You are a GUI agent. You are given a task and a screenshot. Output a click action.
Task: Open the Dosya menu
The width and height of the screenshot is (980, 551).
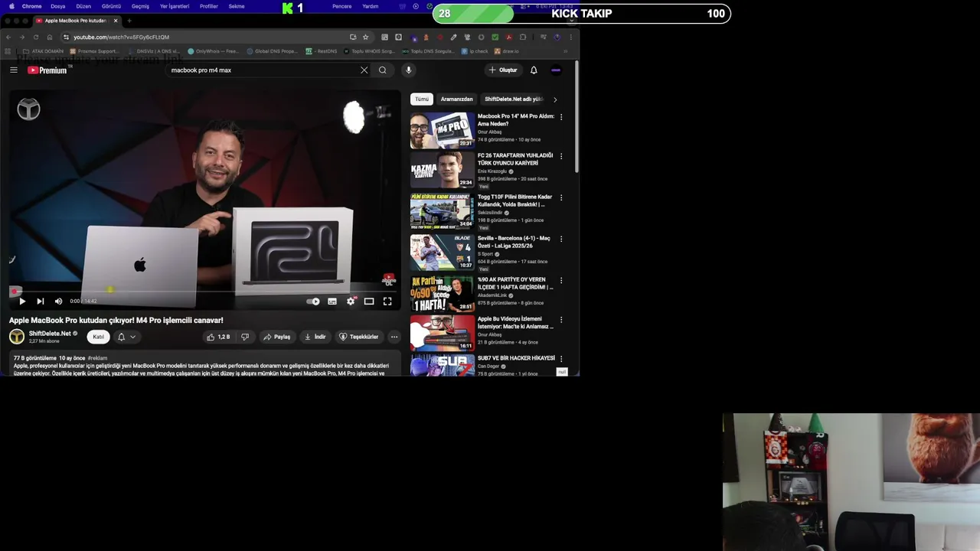(58, 6)
